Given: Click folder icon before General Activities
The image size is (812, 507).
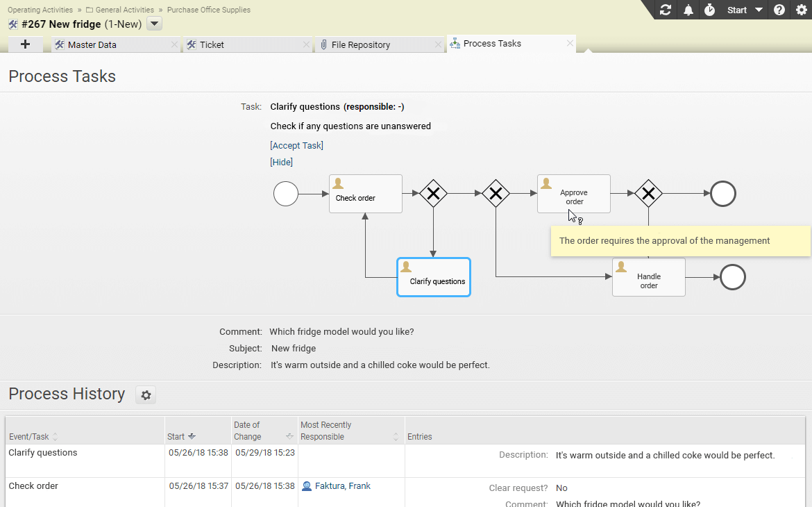Looking at the screenshot, I should pos(89,10).
